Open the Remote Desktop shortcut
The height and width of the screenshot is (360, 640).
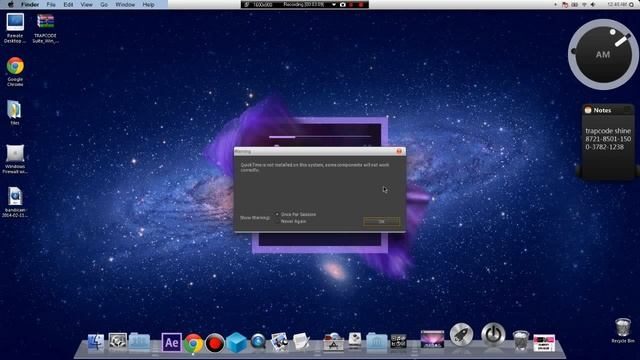coord(15,28)
